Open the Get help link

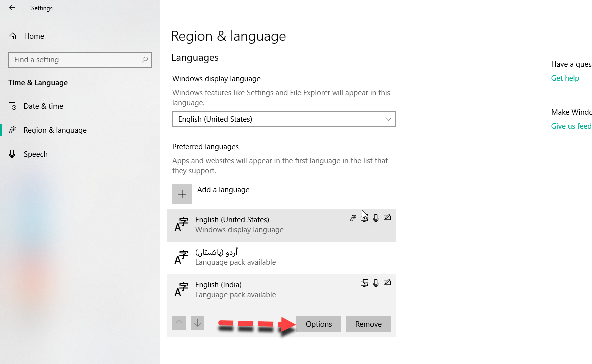coord(565,78)
